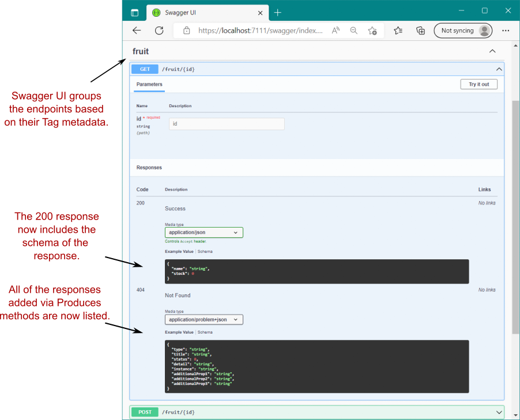
Task: Click the id parameter input field
Action: click(227, 124)
